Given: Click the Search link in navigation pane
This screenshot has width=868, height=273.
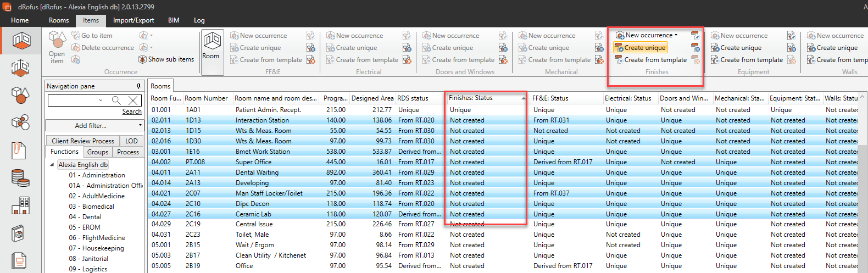Looking at the screenshot, I should 132,112.
